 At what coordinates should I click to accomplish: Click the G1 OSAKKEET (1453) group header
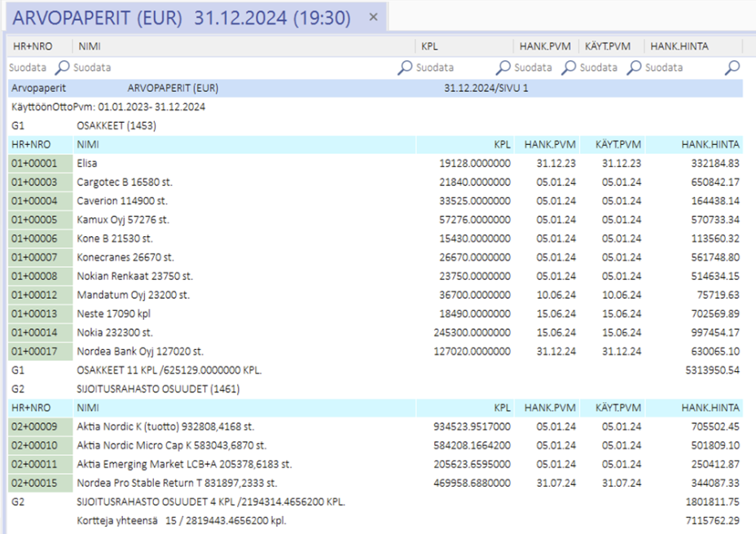tap(116, 126)
